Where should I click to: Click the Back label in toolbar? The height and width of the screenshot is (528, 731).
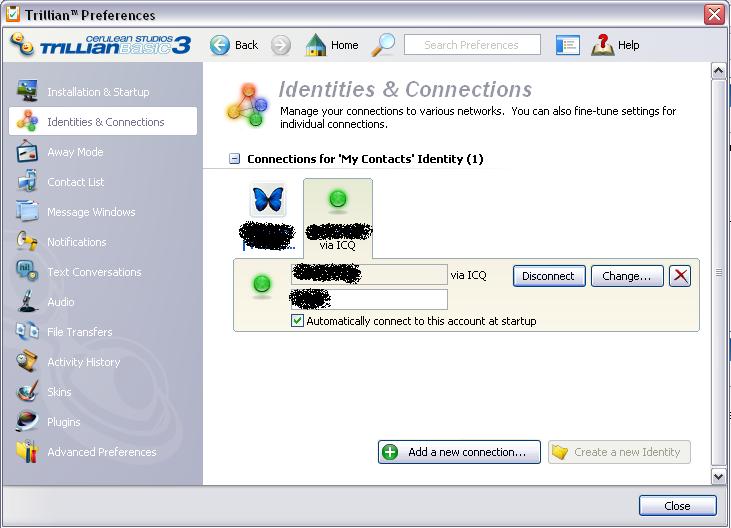click(246, 45)
